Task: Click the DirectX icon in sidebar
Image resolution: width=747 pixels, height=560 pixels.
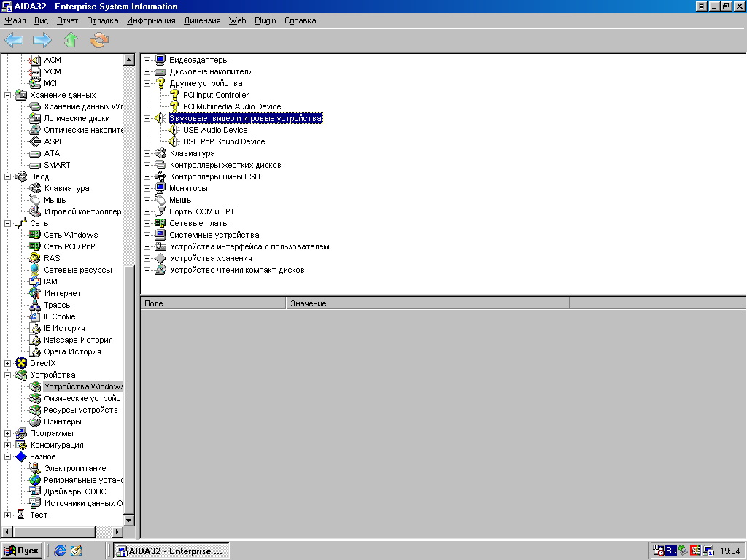Action: tap(21, 363)
